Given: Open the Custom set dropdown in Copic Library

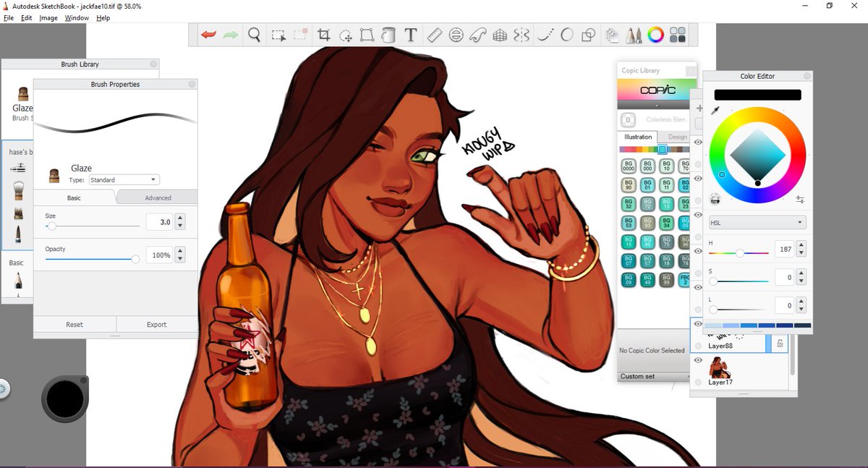Looking at the screenshot, I should 655,376.
